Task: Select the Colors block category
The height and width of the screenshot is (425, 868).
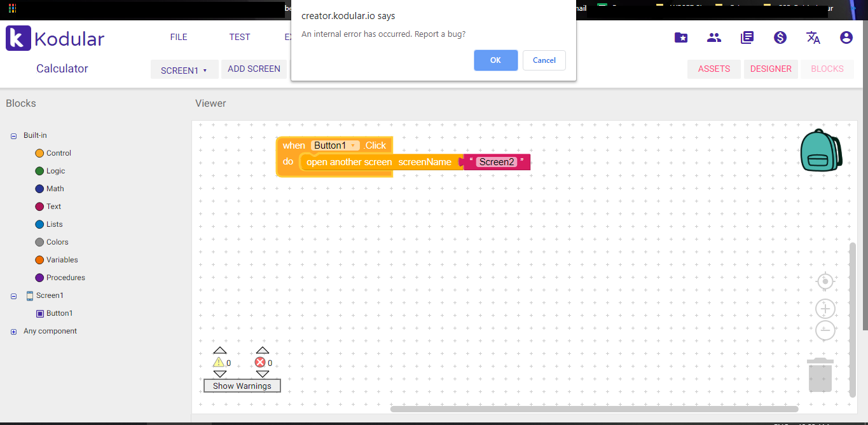Action: (57, 242)
